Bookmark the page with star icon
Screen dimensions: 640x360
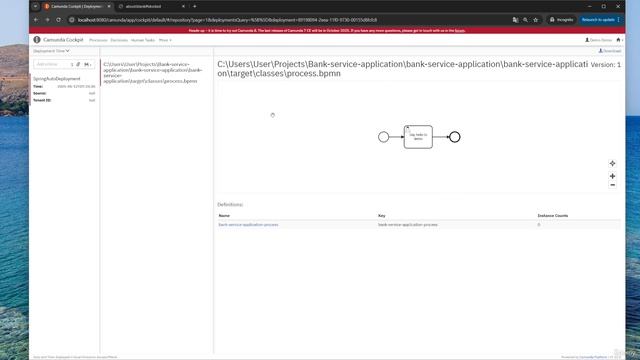(536, 20)
